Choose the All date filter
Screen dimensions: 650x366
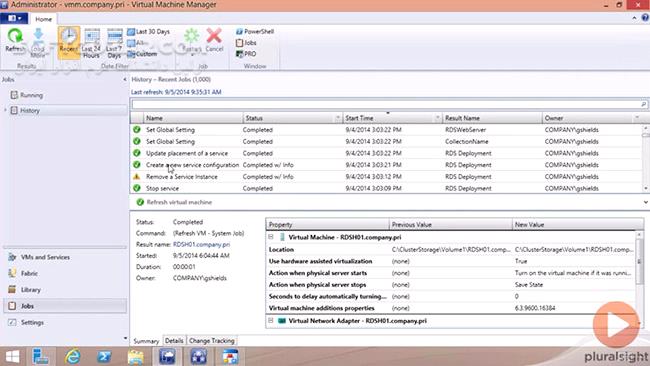[x=136, y=43]
